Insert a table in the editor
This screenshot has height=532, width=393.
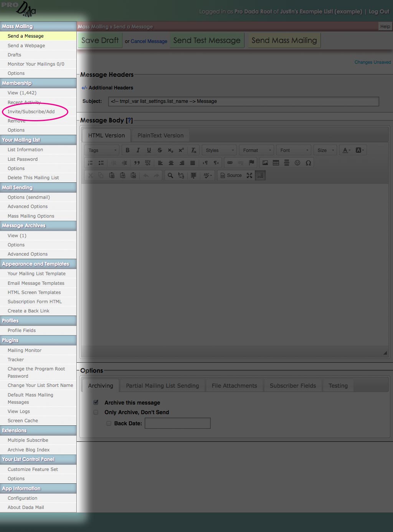click(276, 163)
